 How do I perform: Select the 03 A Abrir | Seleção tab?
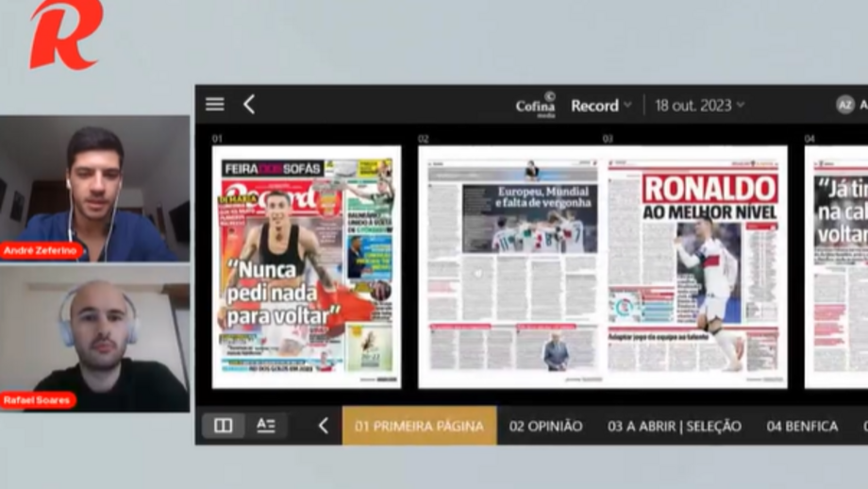click(x=675, y=426)
